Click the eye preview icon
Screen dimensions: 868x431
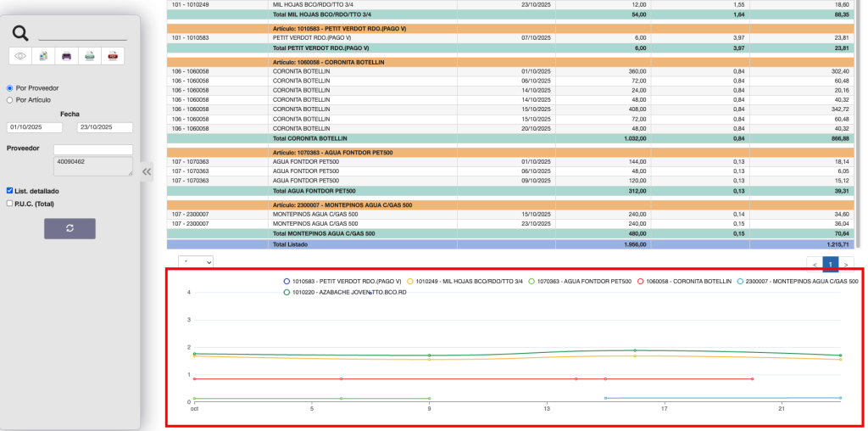20,57
